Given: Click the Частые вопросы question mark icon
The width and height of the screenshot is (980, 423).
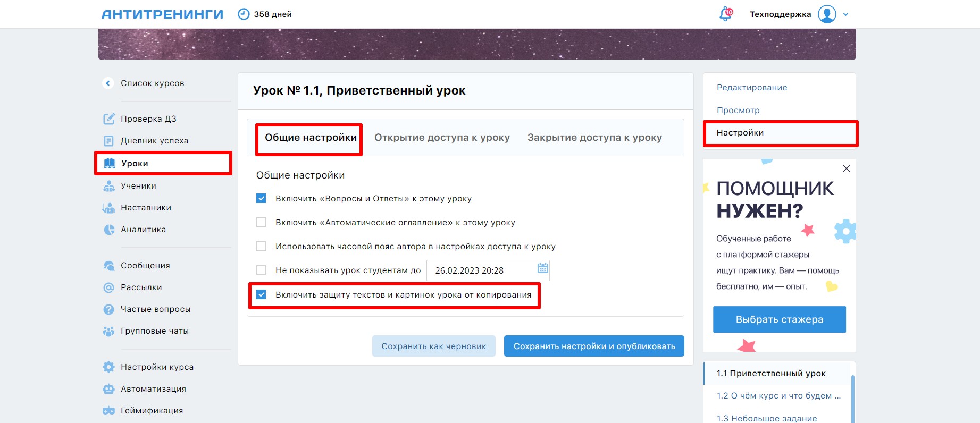Looking at the screenshot, I should [108, 309].
